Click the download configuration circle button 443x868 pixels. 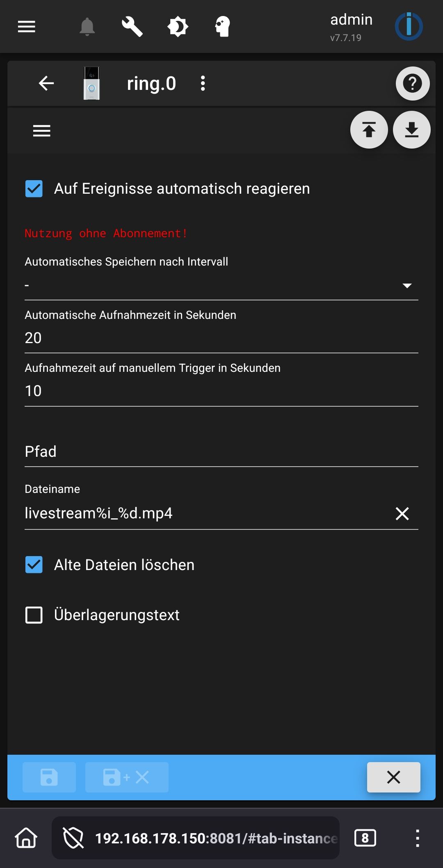[411, 130]
